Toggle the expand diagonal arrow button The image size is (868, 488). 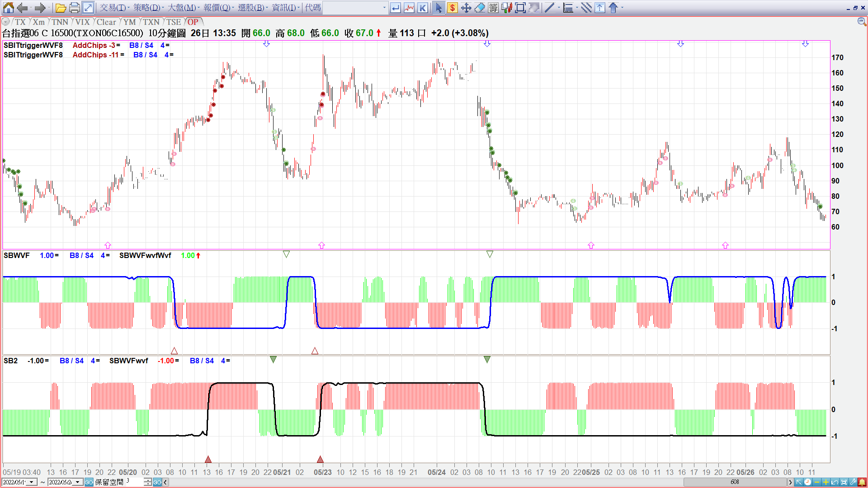[x=88, y=8]
